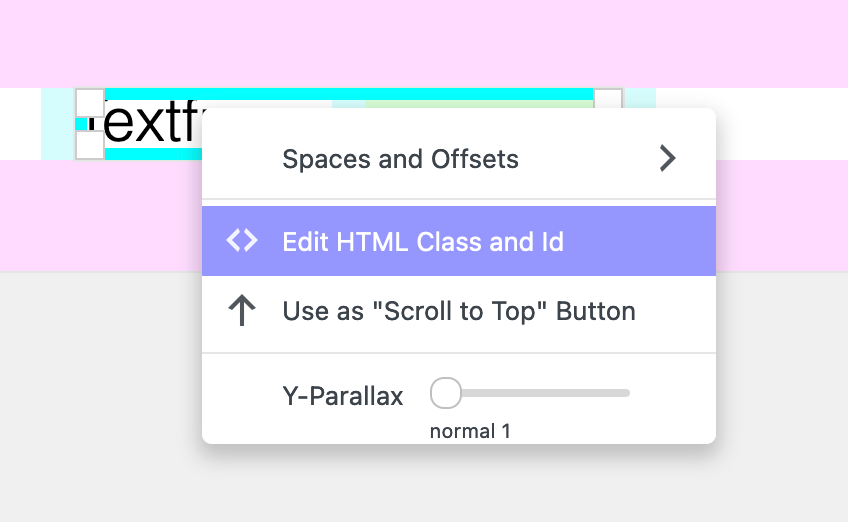Select Use as "Scroll to Top" Button
Screen dimensions: 848x522
point(459,311)
